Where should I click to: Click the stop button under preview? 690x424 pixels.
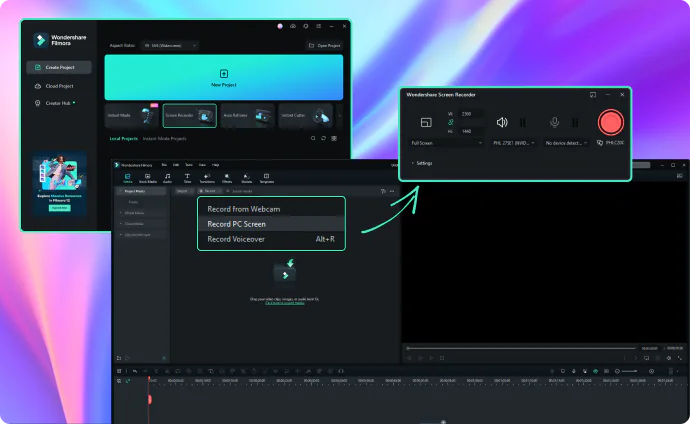pyautogui.click(x=442, y=358)
